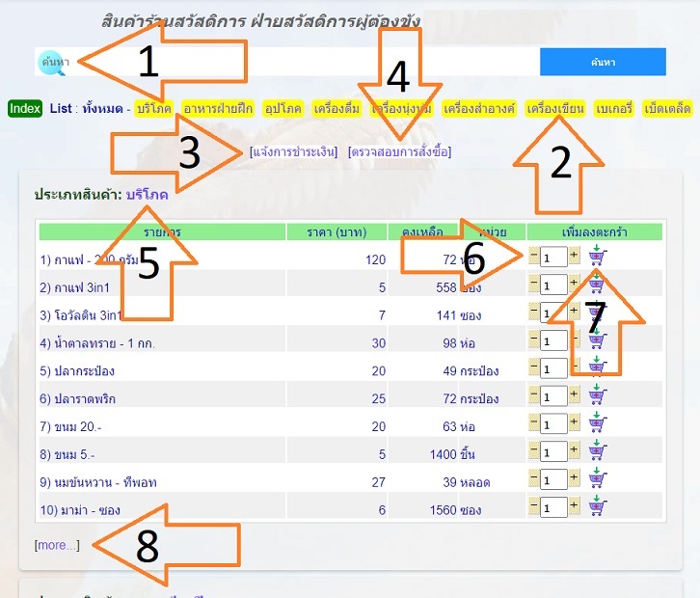Decrease quantity for กาแฟ 3in1
This screenshot has height=598, width=700.
(534, 285)
